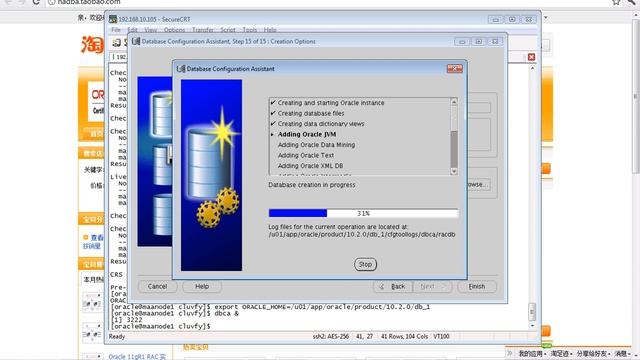Click '41 Rows, 104 Cols' status entry

point(404,336)
